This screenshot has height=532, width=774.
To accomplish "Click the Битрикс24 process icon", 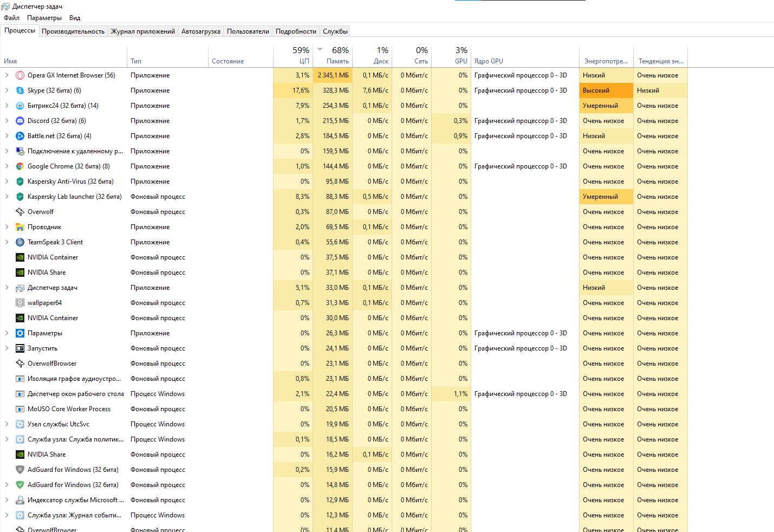I will coord(20,106).
